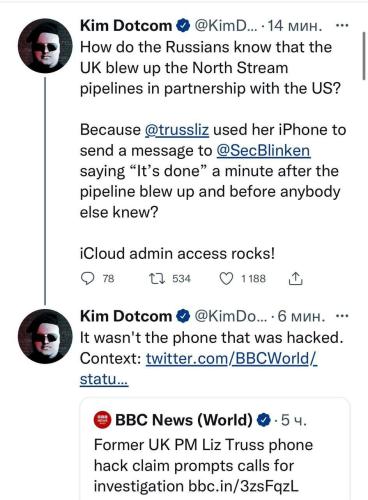The width and height of the screenshot is (368, 500).
Task: Follow the twitter.com/BBCWorld context link
Action: click(x=198, y=369)
